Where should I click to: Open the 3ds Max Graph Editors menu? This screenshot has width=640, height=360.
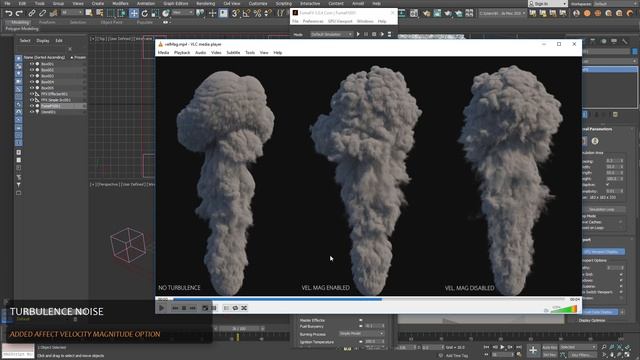point(176,3)
